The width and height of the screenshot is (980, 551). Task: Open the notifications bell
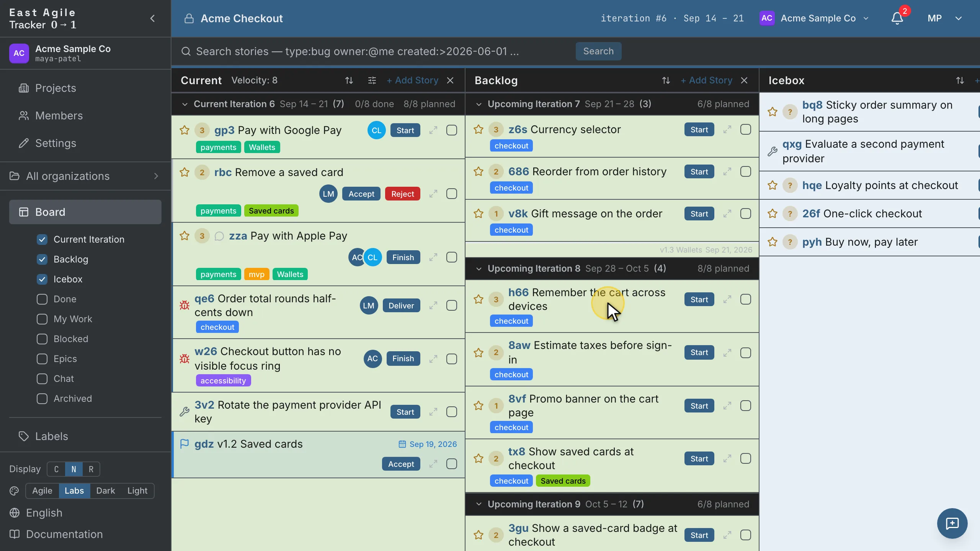(897, 18)
